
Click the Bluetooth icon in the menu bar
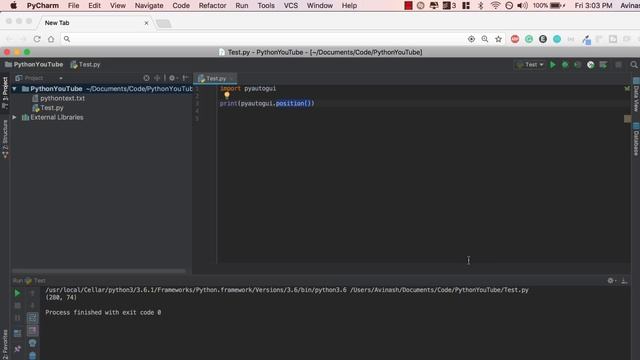481,6
